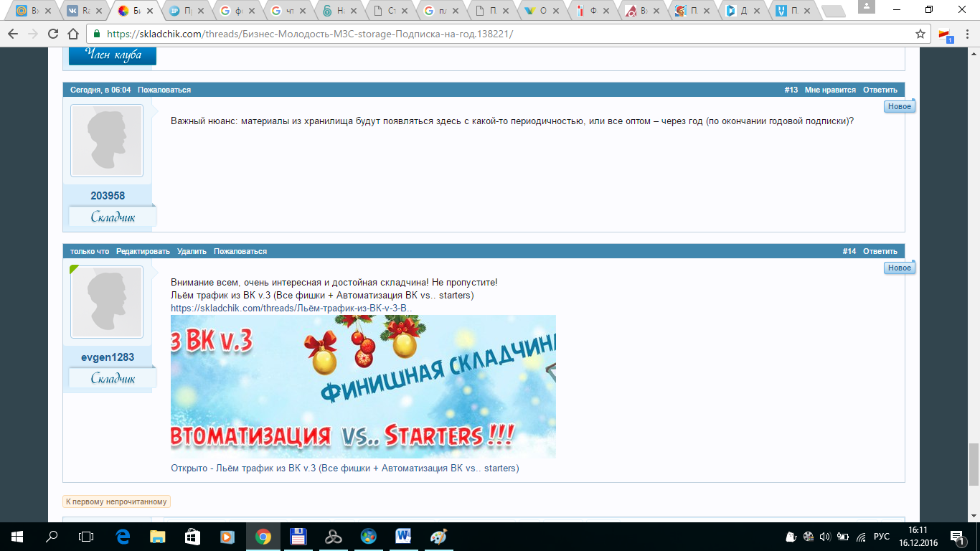Open the Chrome menu with three dots
This screenshot has width=980, height=551.
(x=966, y=34)
